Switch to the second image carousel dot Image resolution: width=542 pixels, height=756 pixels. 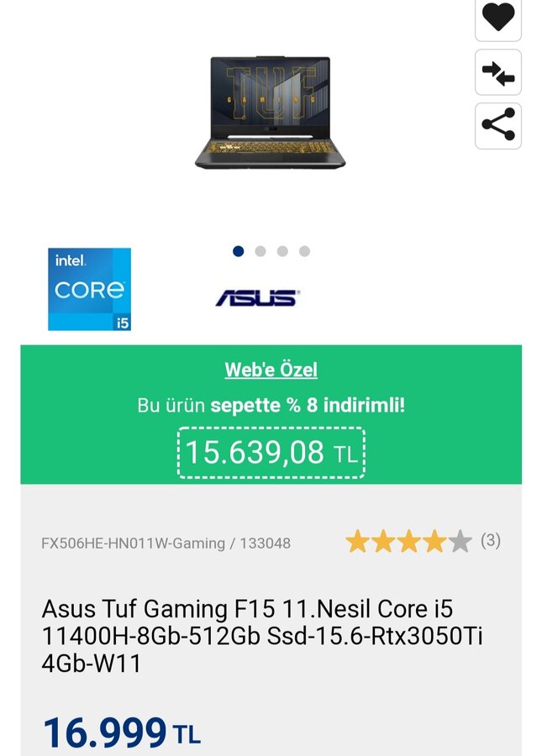click(260, 251)
